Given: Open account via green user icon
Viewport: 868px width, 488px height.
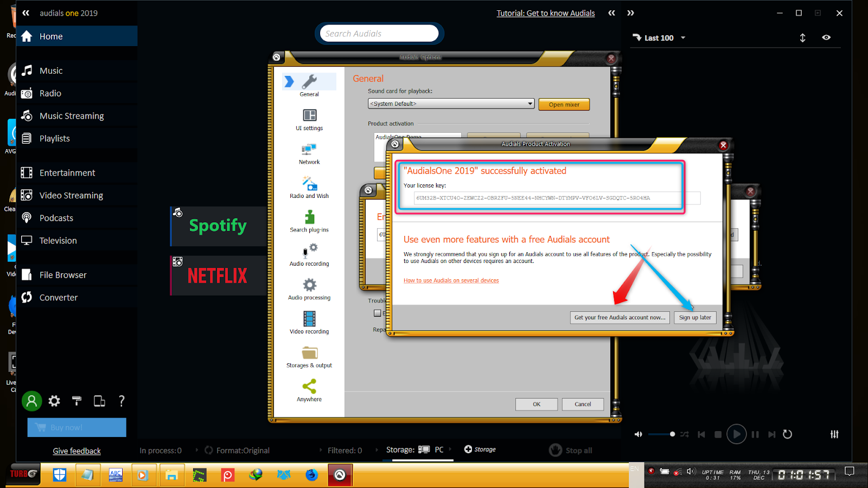Looking at the screenshot, I should 31,401.
